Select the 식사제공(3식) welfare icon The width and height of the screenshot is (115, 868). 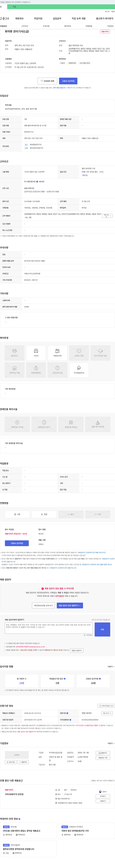(79, 370)
